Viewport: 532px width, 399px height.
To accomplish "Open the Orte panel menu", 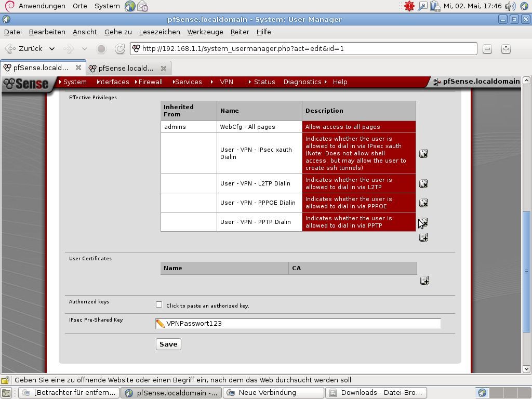I will pos(79,6).
